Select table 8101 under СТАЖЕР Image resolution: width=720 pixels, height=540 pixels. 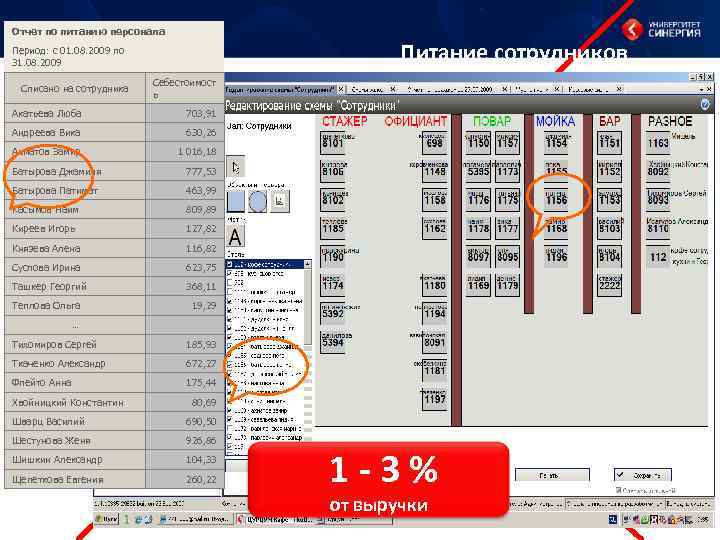[x=333, y=143]
